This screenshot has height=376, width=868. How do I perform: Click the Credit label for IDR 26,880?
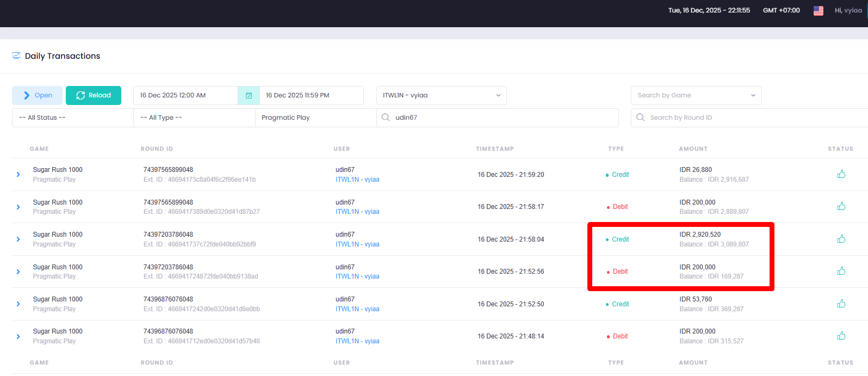(x=620, y=175)
